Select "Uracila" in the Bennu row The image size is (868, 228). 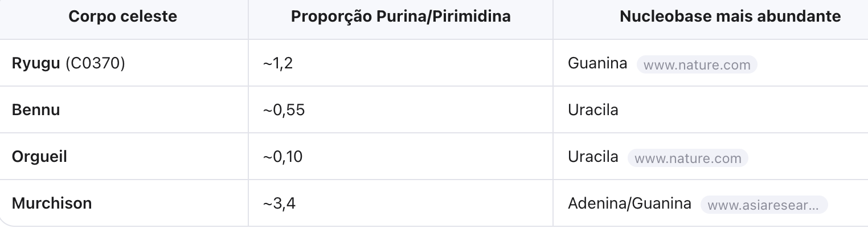(593, 110)
